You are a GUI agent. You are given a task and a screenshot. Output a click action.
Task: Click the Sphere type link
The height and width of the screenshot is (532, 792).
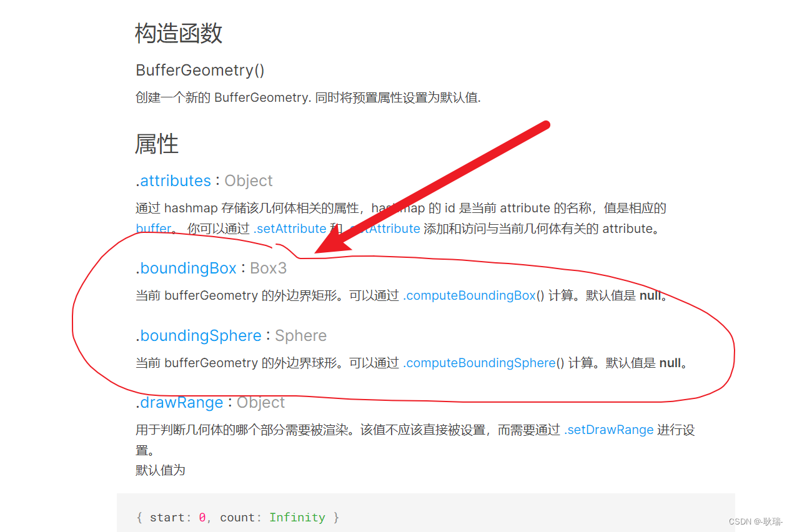301,336
